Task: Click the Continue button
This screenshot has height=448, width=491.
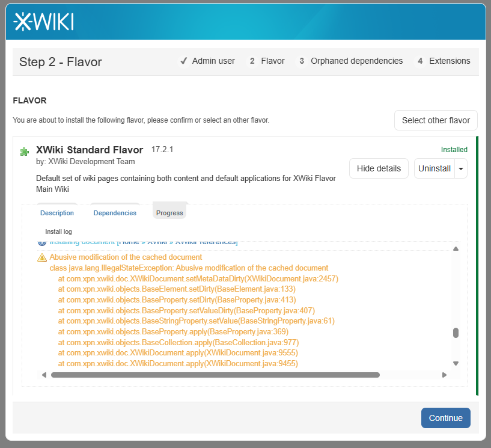Action: click(445, 418)
